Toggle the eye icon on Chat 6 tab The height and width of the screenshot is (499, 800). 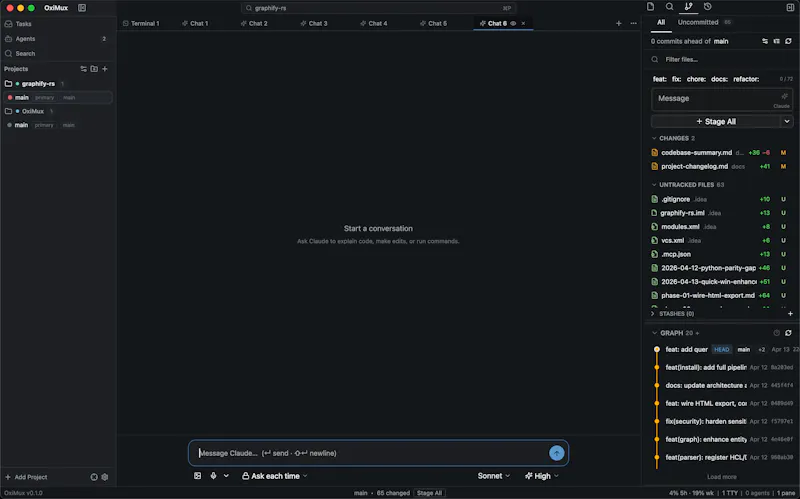[x=513, y=23]
